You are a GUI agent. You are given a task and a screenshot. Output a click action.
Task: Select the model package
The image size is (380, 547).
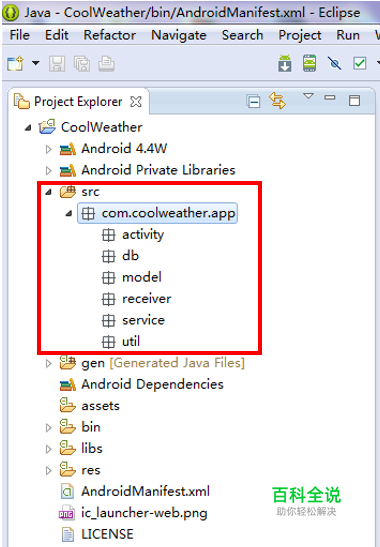(x=142, y=277)
